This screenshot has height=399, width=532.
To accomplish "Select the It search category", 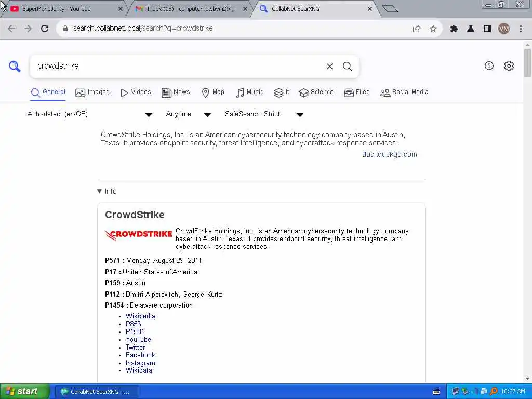I will [x=281, y=92].
